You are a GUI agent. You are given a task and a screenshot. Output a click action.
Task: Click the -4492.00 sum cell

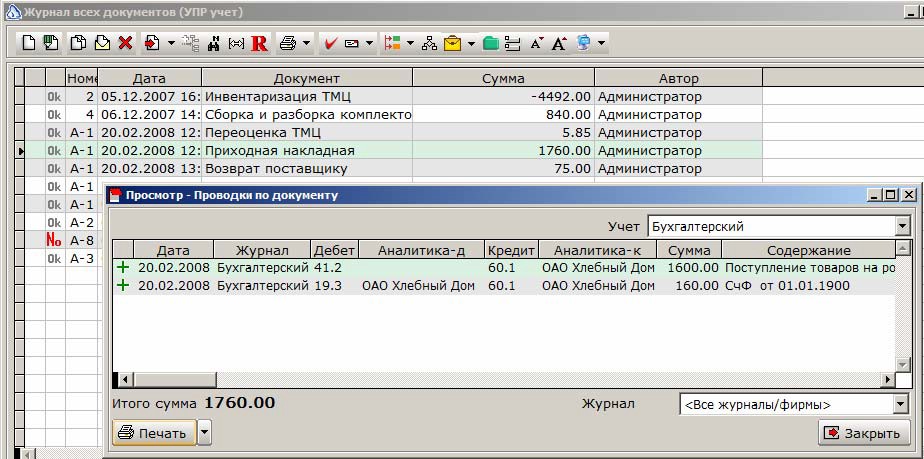point(503,97)
